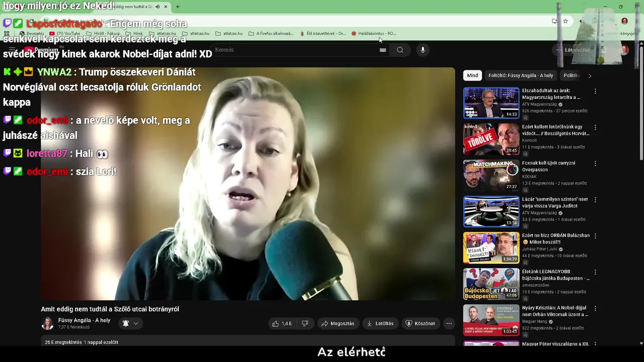Like the video showing 1,4 E
The width and height of the screenshot is (644, 362).
(282, 323)
